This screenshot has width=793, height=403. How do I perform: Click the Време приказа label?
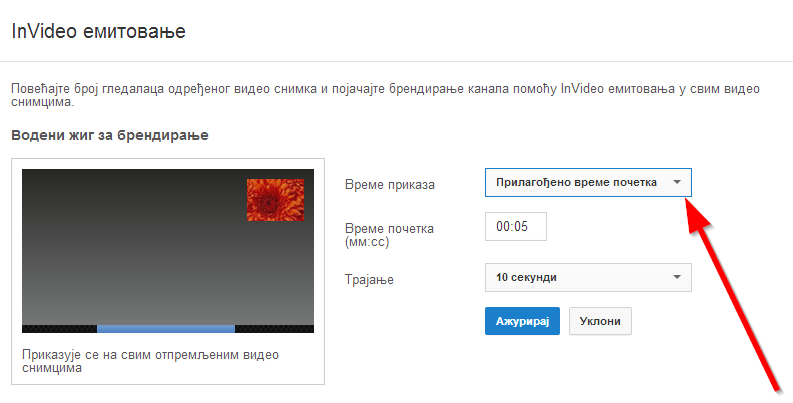[x=389, y=185]
